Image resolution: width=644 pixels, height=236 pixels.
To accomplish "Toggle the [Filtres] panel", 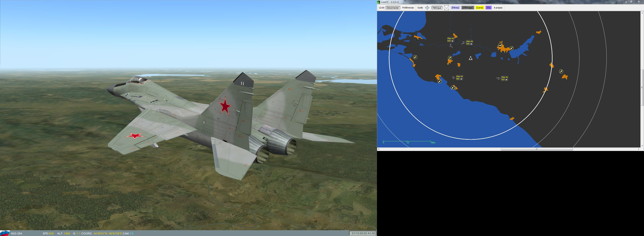I will [455, 8].
